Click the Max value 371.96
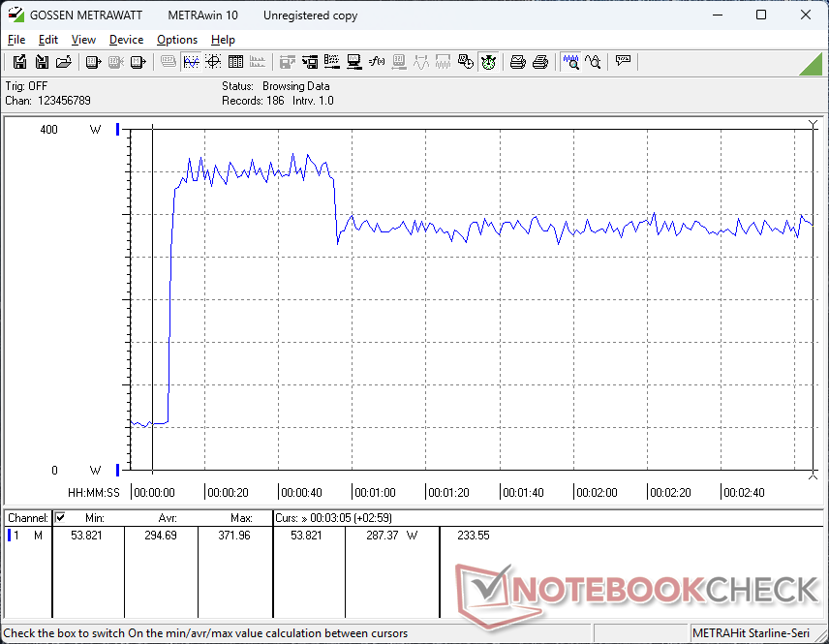Screen dimensions: 829x644 [234, 536]
